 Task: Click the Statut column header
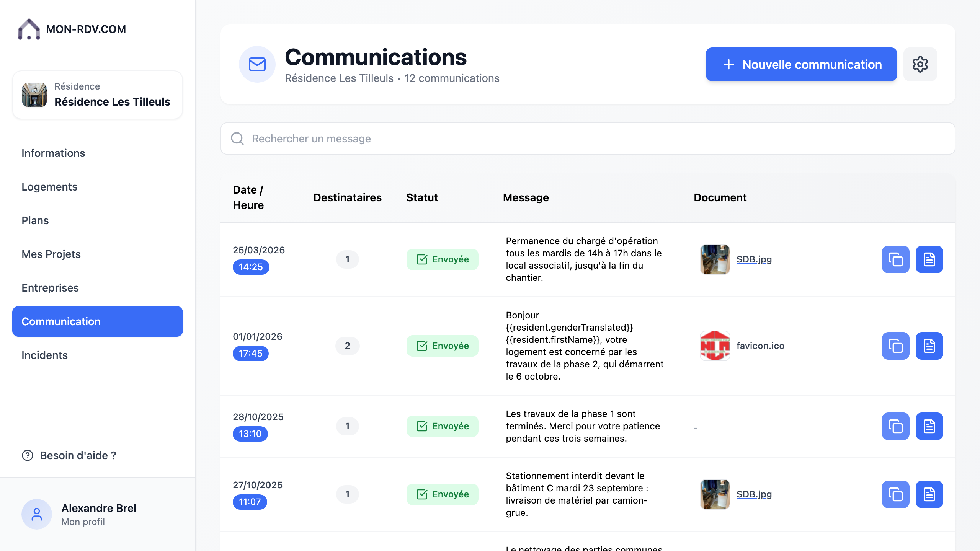coord(422,197)
